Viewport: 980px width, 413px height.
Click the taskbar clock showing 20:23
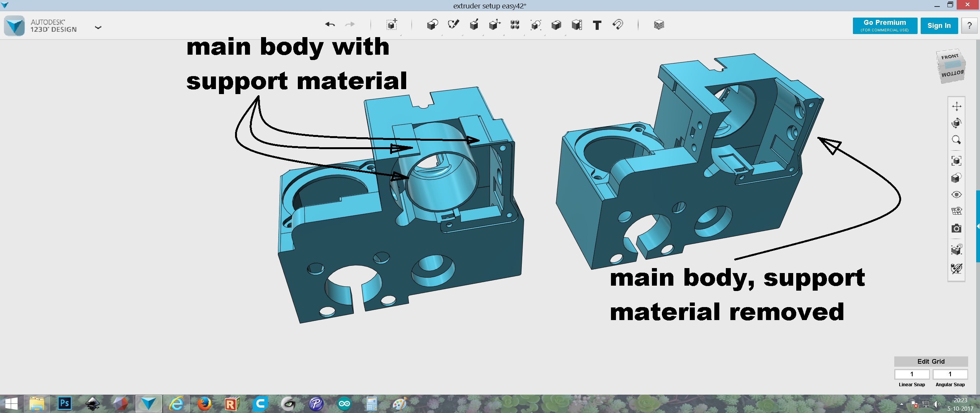[x=960, y=400]
